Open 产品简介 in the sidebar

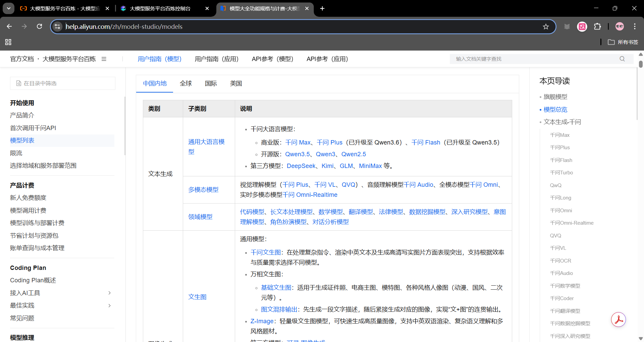[x=22, y=115]
